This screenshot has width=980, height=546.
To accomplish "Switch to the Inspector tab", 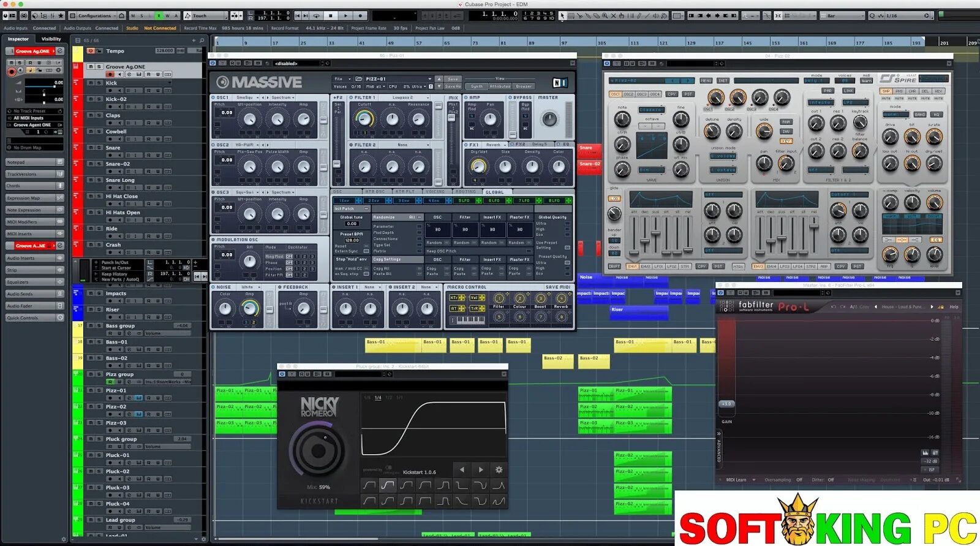I will (x=18, y=39).
